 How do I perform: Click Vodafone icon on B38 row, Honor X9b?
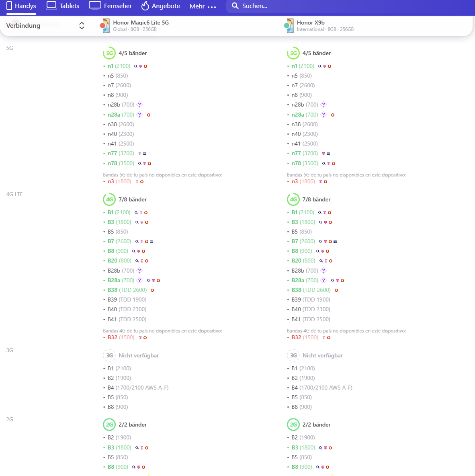[336, 290]
